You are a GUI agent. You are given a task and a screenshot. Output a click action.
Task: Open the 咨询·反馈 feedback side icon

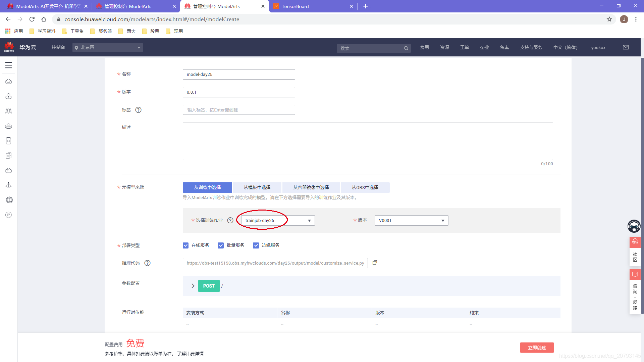tap(635, 291)
